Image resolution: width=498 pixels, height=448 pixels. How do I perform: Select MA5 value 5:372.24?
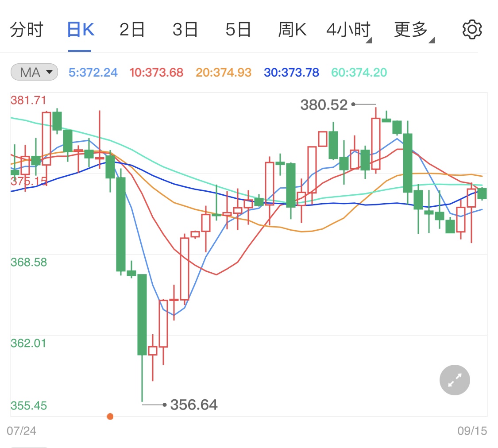pyautogui.click(x=93, y=73)
